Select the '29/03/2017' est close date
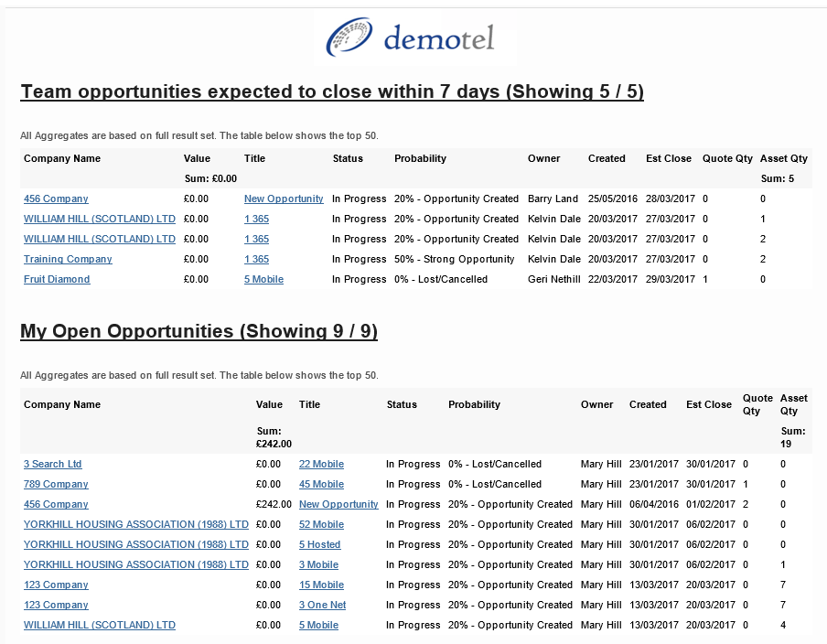This screenshot has width=827, height=644. (x=671, y=279)
